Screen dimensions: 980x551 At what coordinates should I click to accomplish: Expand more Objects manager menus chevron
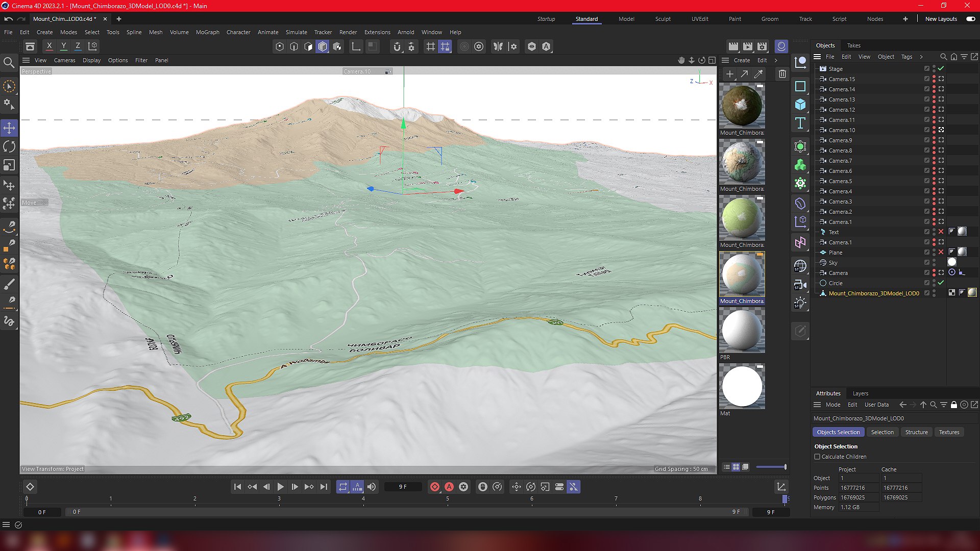click(x=921, y=57)
